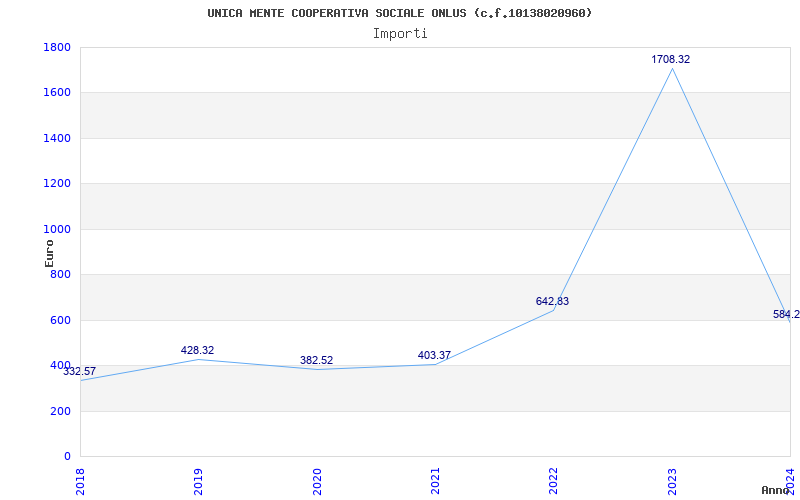Select the 642.83 data label
The height and width of the screenshot is (500, 800).
[552, 302]
